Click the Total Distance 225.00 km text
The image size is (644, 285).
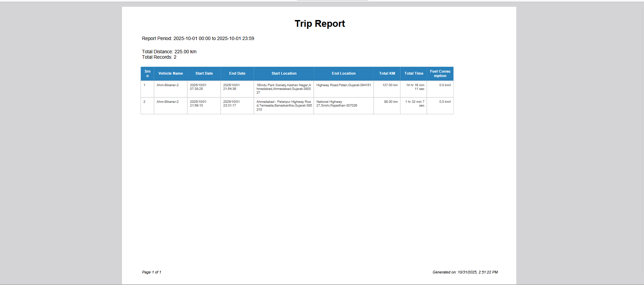[x=169, y=52]
